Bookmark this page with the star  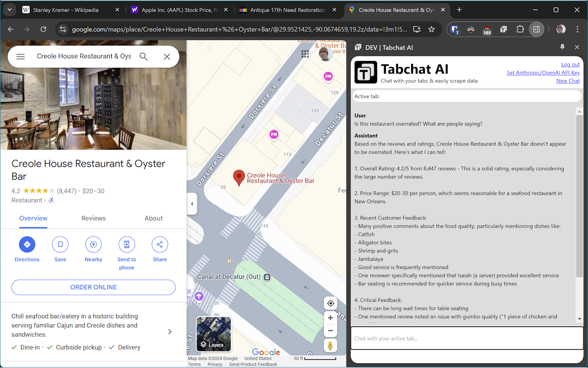[x=431, y=29]
